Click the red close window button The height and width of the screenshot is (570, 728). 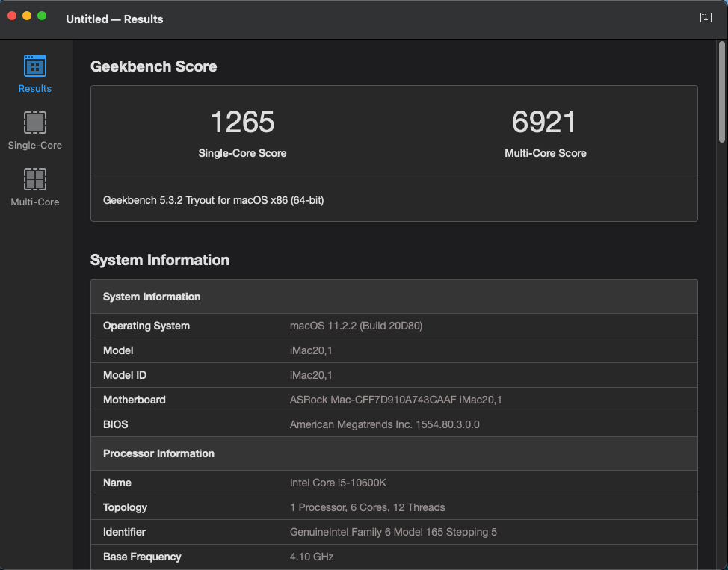13,16
